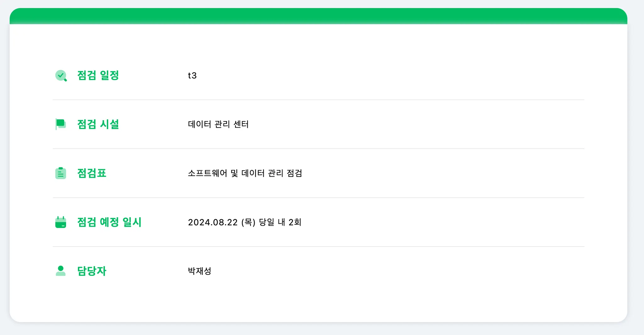Viewport: 644px width, 335px height.
Task: Click the assignee name 박재성
Action: click(x=199, y=271)
